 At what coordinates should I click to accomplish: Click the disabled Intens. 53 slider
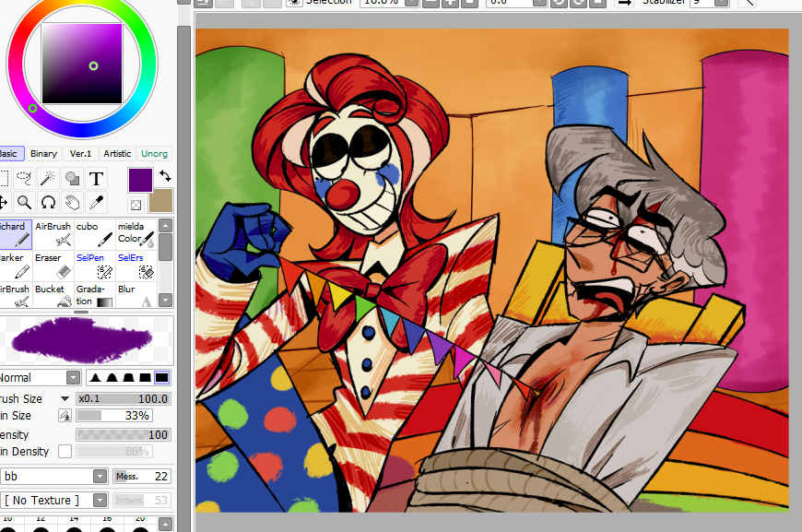coord(142,500)
